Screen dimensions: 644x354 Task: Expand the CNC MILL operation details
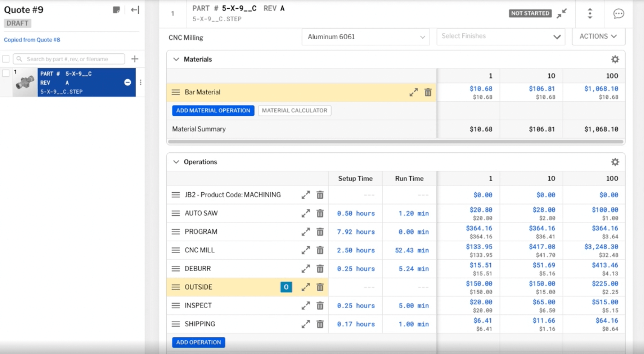pyautogui.click(x=305, y=250)
